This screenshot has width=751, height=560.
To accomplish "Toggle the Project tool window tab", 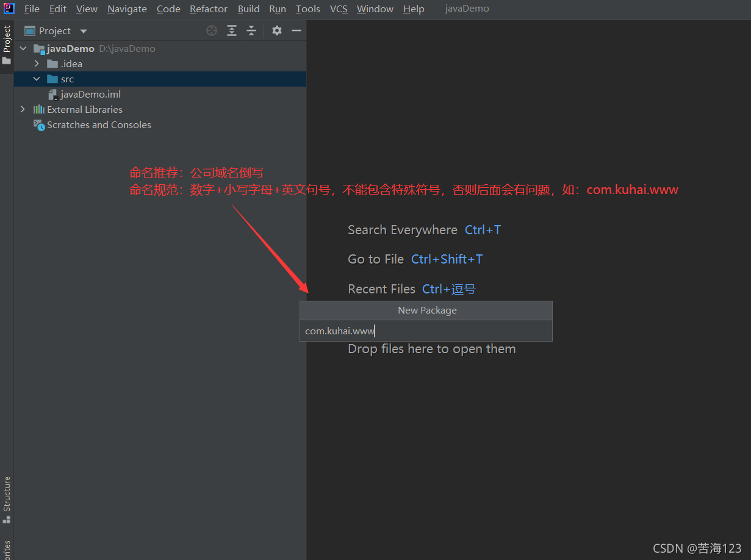I will [x=7, y=46].
